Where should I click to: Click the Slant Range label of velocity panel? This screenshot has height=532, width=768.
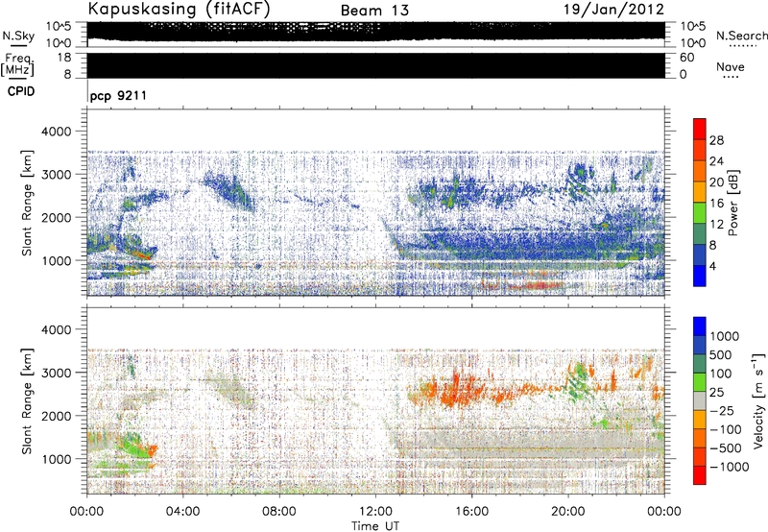[x=27, y=401]
